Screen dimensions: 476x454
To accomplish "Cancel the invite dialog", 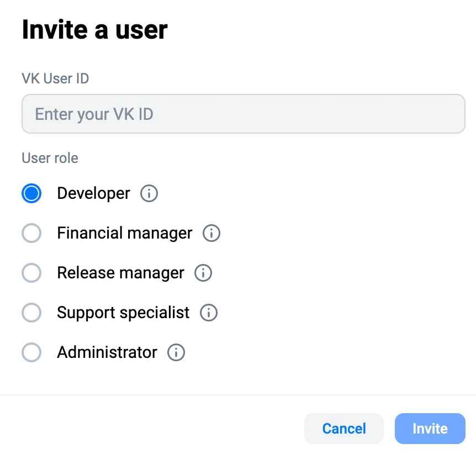I will tap(344, 429).
